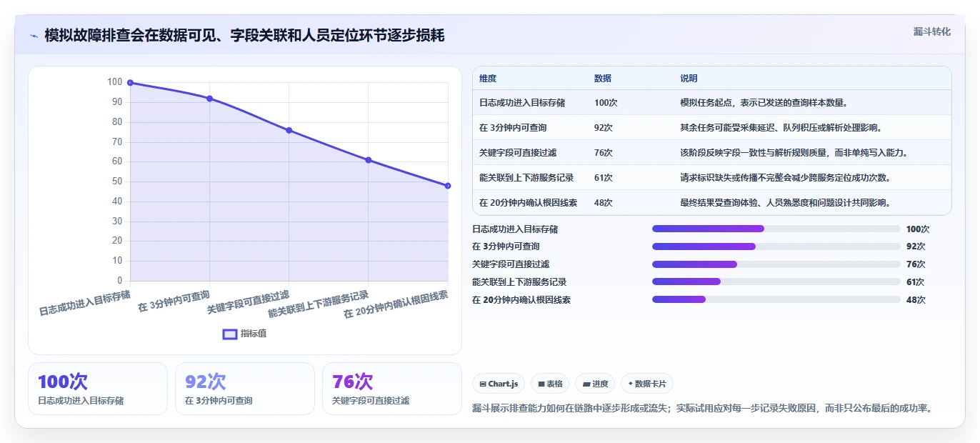
Task: Click the 76次 value in the table
Action: pyautogui.click(x=604, y=153)
